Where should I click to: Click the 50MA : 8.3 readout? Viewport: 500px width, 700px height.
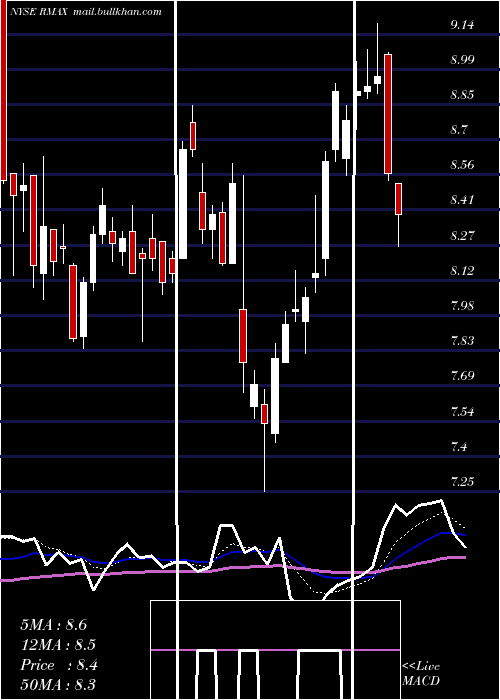click(58, 685)
